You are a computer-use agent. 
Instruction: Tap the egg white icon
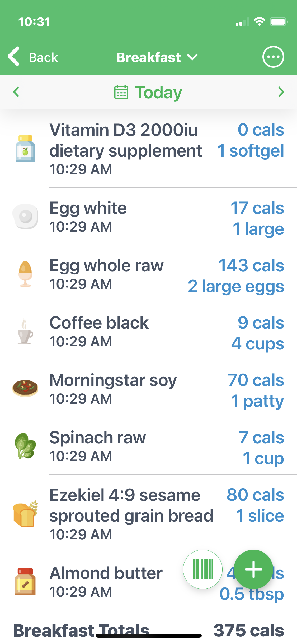(x=25, y=217)
